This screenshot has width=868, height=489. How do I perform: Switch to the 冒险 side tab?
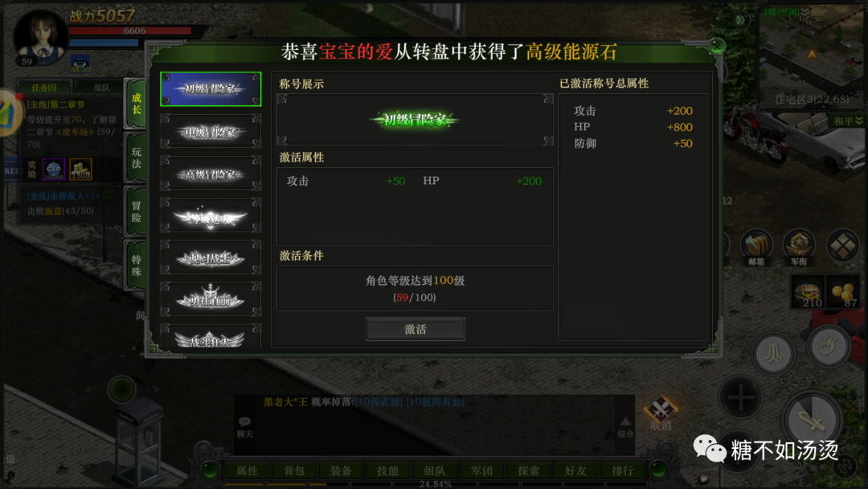click(136, 212)
